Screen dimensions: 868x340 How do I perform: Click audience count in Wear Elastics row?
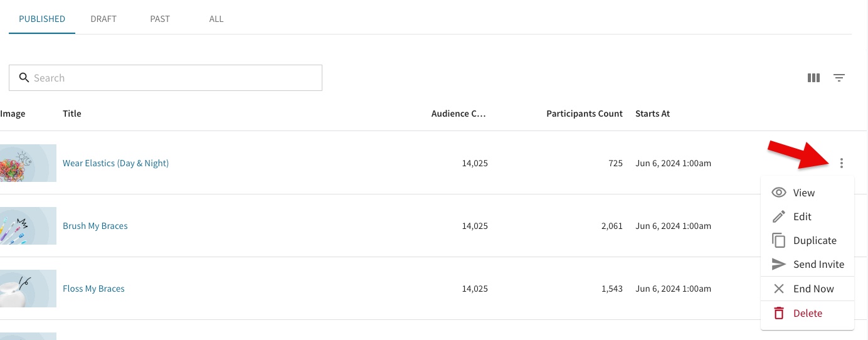475,163
